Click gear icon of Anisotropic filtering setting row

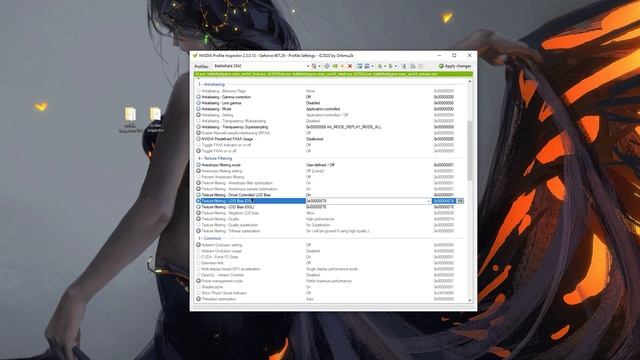click(198, 171)
